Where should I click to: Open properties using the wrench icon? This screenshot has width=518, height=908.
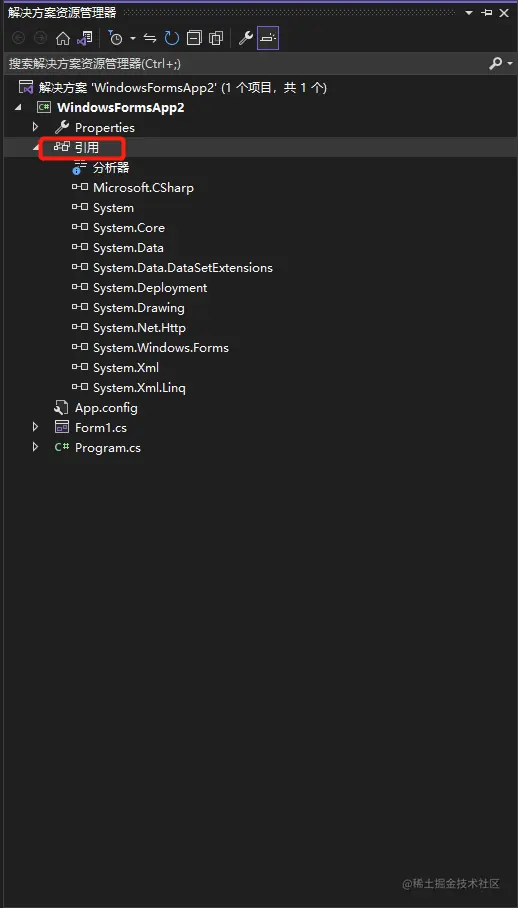click(x=245, y=38)
